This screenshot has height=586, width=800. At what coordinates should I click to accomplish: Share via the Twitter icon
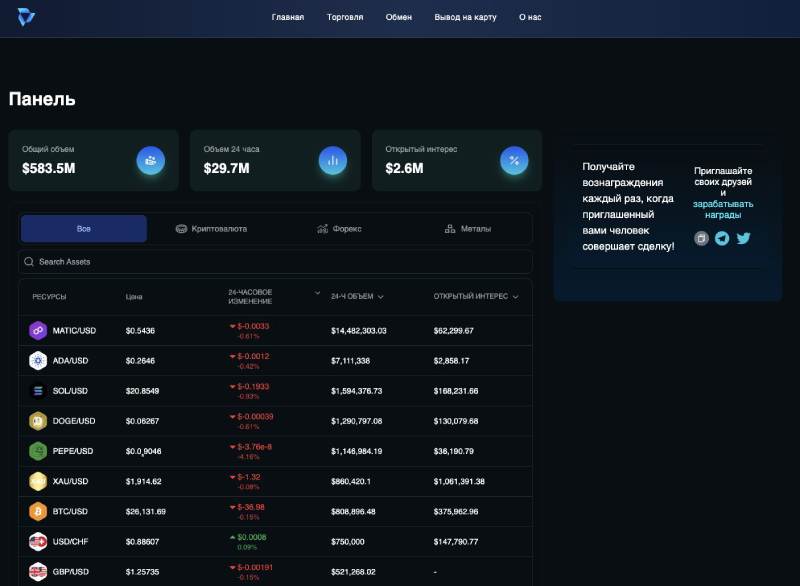(x=743, y=239)
